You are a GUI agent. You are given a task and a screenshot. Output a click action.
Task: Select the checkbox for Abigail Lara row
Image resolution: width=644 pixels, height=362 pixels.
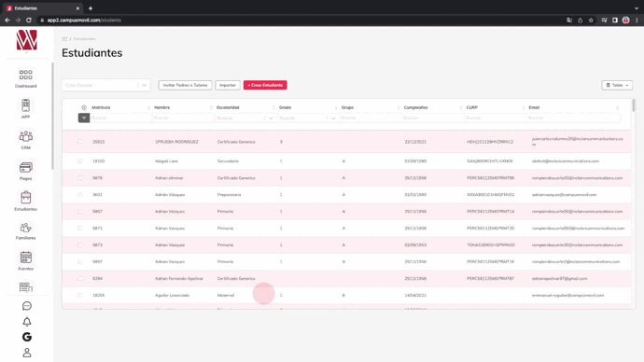coord(79,160)
